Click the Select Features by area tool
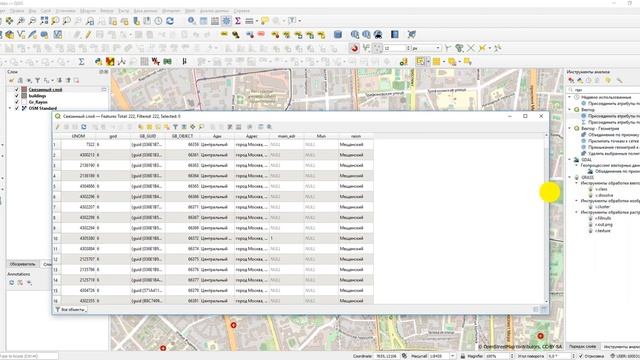The width and height of the screenshot is (640, 360). coord(420,62)
